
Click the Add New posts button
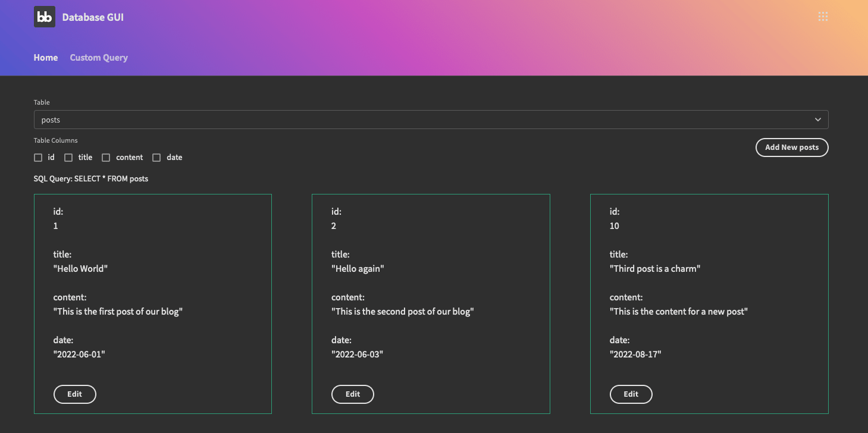click(792, 148)
